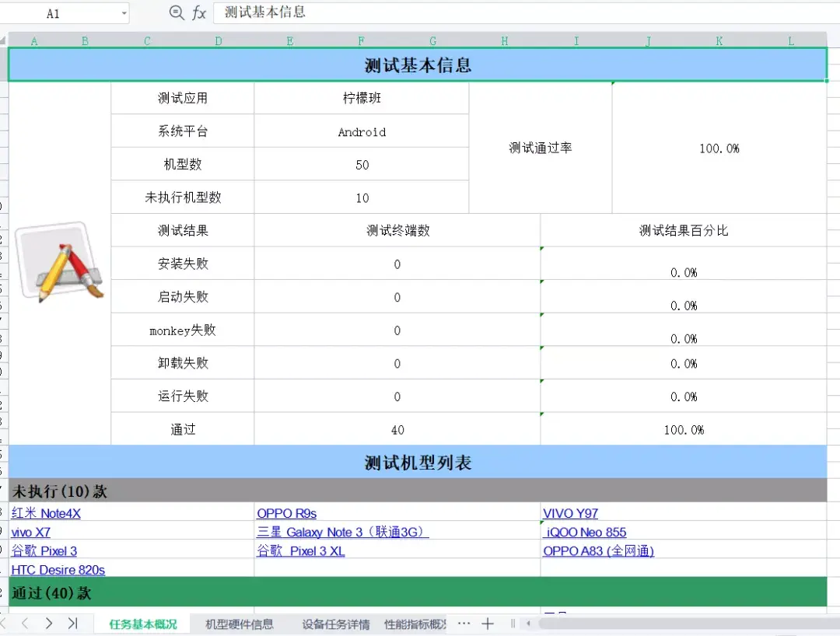Open the 谷歌 Pixel 3 XL link
The width and height of the screenshot is (840, 636).
pos(300,551)
